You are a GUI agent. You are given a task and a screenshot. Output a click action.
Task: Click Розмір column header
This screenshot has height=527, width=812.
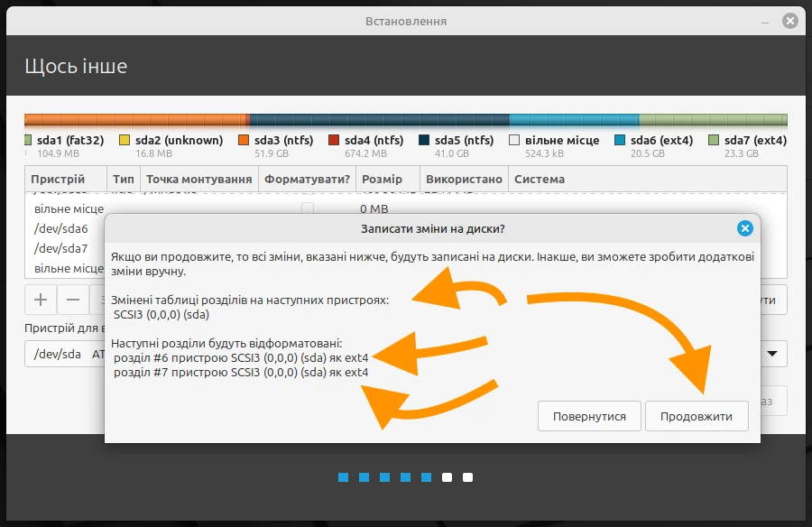387,180
